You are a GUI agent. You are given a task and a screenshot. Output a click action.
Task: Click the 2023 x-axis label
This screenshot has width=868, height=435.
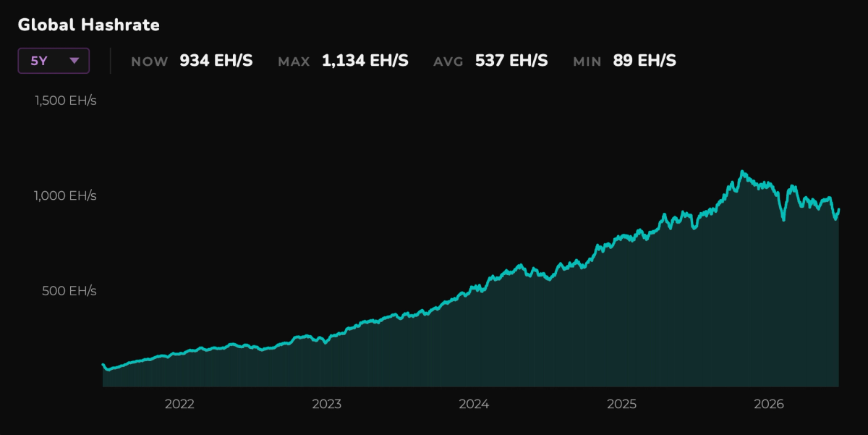click(x=327, y=405)
